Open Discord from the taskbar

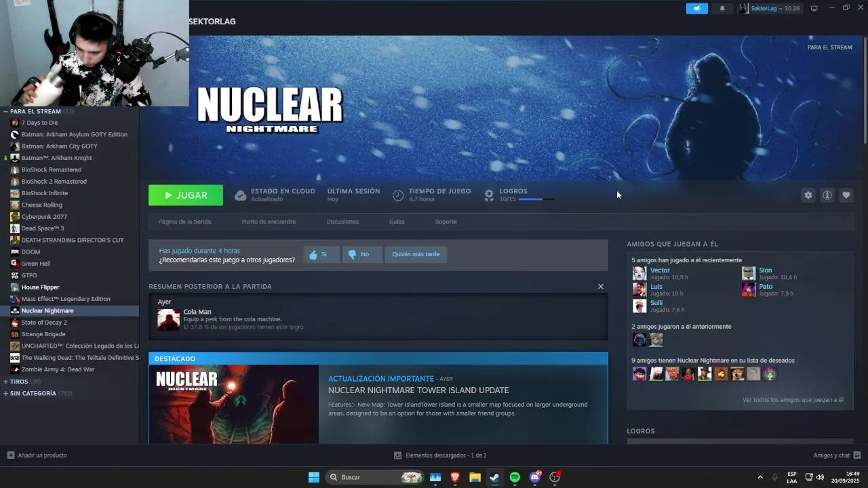click(x=535, y=477)
